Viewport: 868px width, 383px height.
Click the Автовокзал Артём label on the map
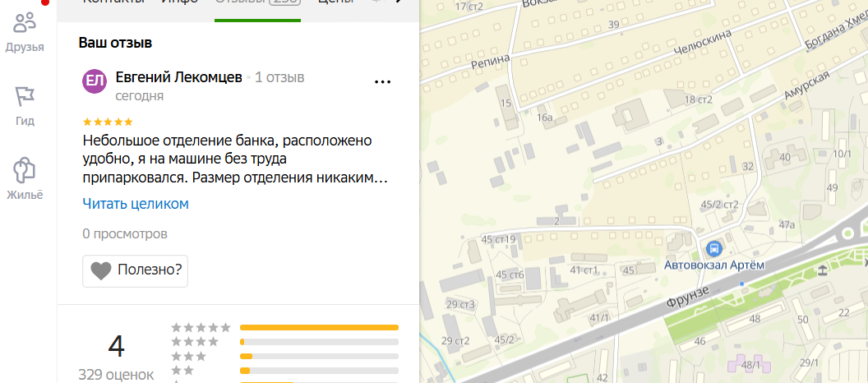pos(714,265)
